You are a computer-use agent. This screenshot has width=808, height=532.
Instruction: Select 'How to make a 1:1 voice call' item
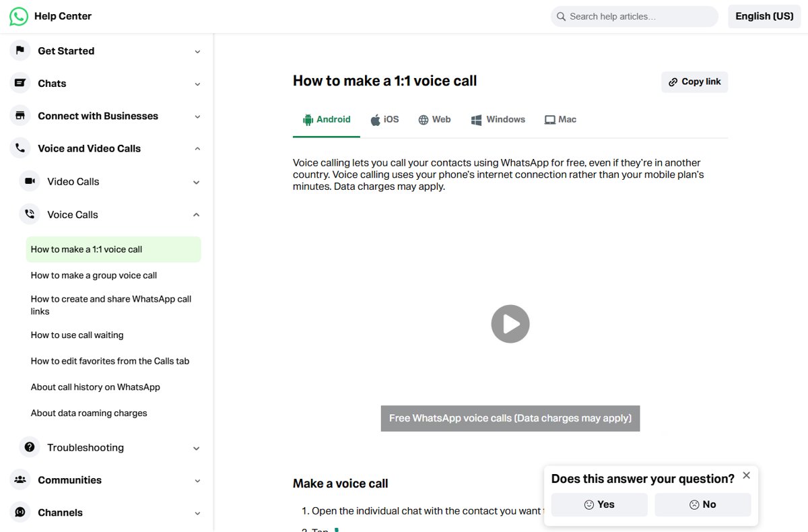tap(113, 249)
